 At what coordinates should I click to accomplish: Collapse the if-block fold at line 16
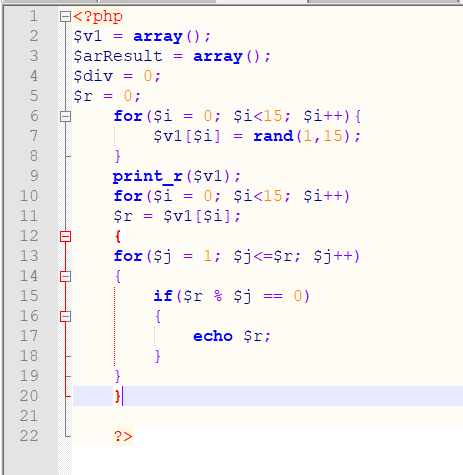coord(65,317)
